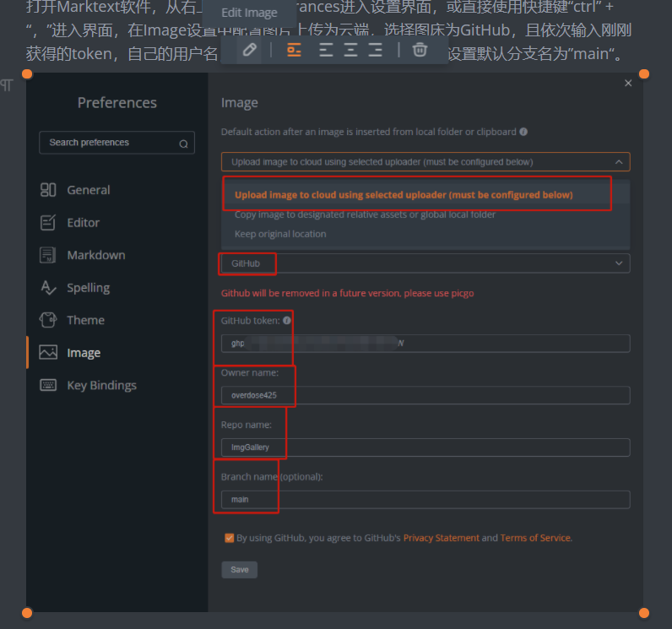The image size is (672, 629).
Task: Click the General panel icon
Action: pos(48,190)
